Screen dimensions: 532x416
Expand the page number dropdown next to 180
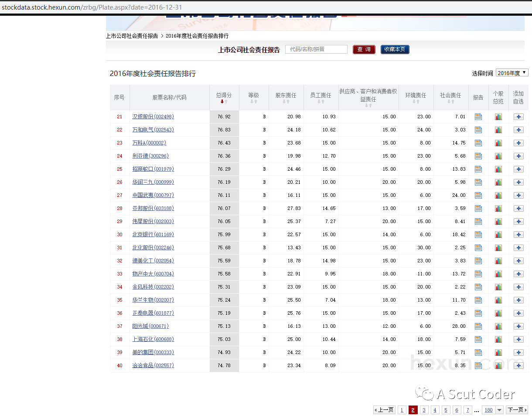500,410
